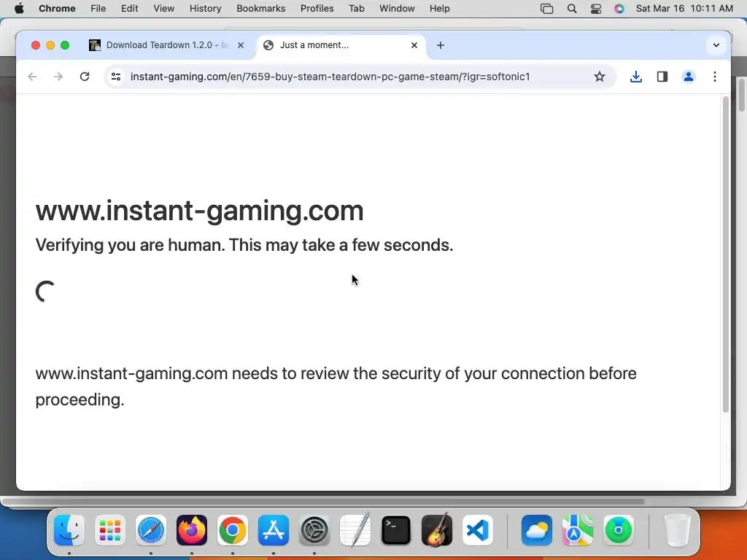This screenshot has width=747, height=560.
Task: Bookmark this page with star icon
Action: [x=600, y=77]
